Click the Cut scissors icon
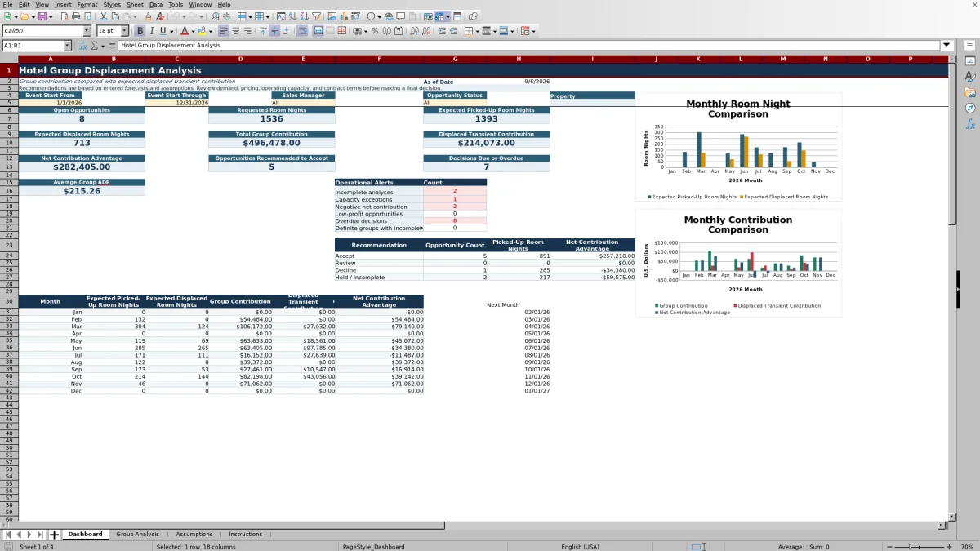Screen dimensions: 980x551 point(103,16)
